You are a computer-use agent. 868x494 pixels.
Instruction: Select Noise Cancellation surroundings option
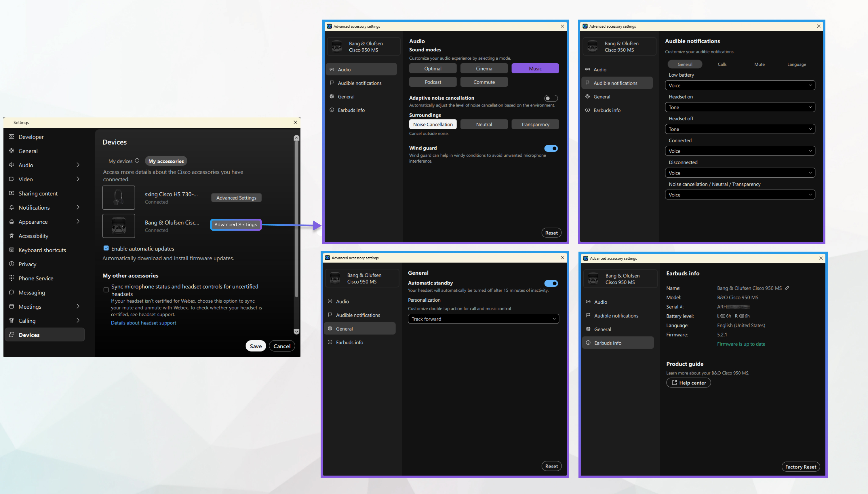[x=433, y=124]
